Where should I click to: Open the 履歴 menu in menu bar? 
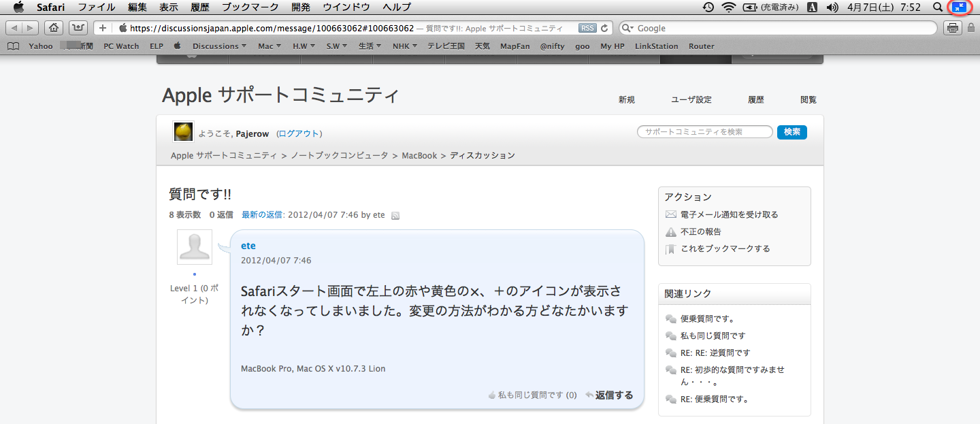[x=200, y=7]
